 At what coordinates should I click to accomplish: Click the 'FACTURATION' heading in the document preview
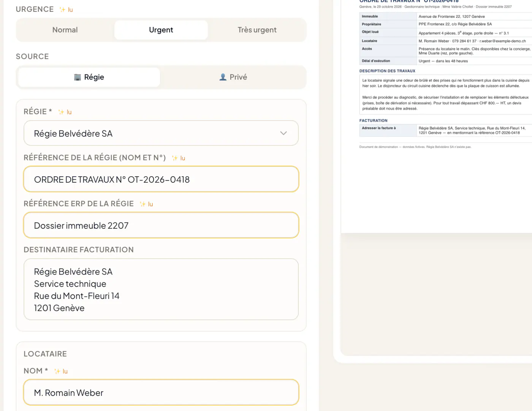(374, 121)
